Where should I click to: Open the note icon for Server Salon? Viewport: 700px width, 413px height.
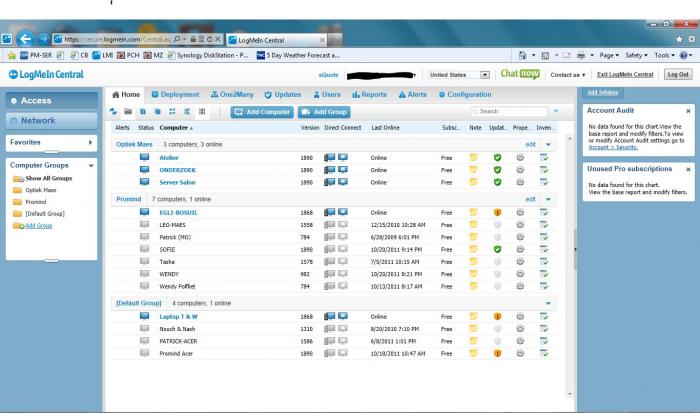[473, 182]
